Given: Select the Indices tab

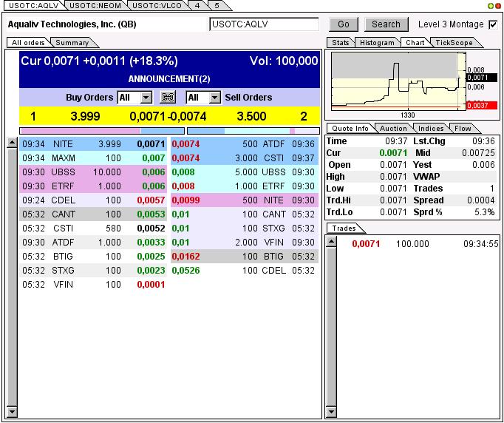Looking at the screenshot, I should 431,129.
